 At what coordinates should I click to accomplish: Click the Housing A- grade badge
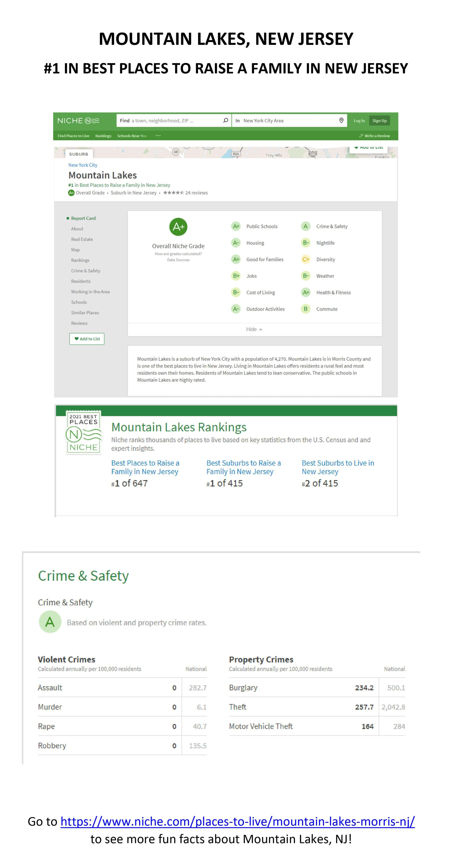tap(236, 243)
